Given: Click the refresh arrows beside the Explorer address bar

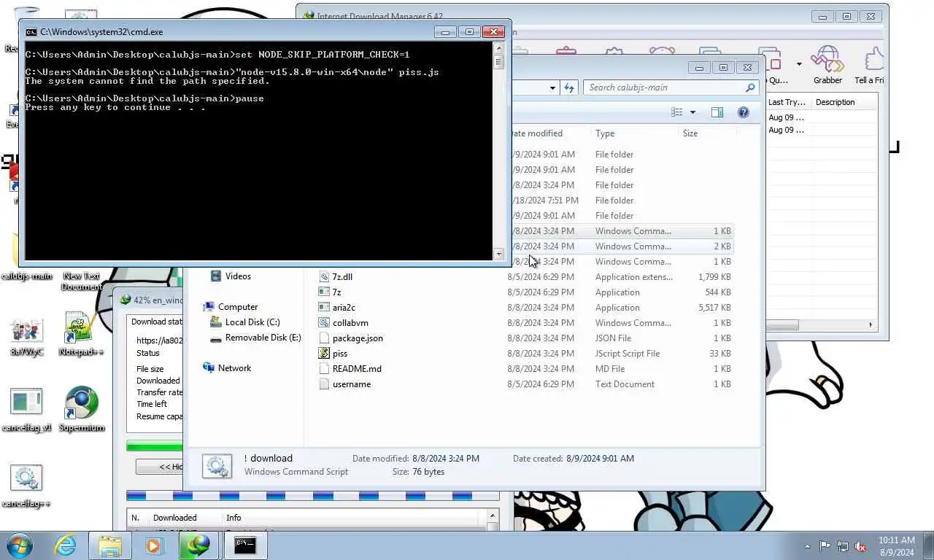Looking at the screenshot, I should click(569, 87).
